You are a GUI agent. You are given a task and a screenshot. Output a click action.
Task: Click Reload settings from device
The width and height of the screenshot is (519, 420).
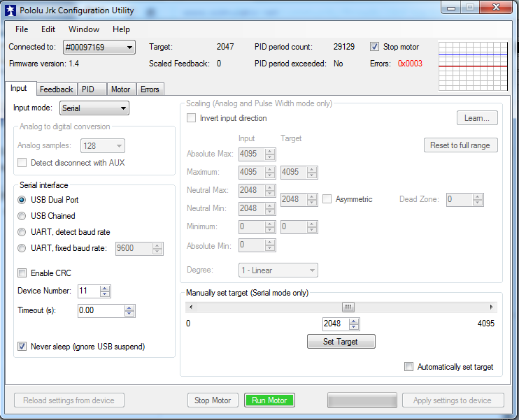(69, 400)
